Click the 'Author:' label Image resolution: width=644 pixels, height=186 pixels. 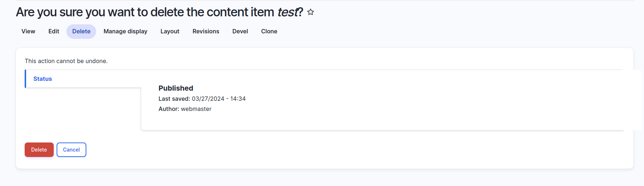point(169,109)
